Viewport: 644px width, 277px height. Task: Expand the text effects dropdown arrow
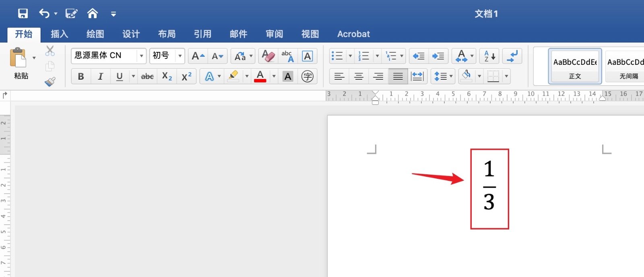(219, 76)
